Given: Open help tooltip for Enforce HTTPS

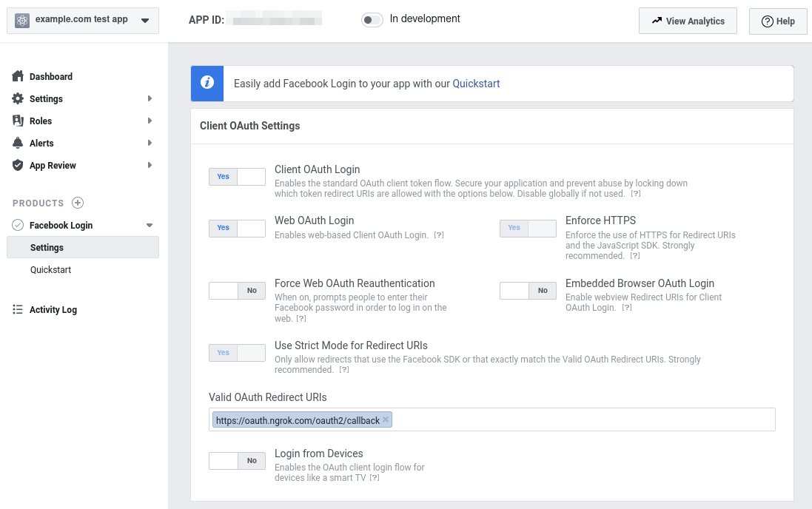Looking at the screenshot, I should tap(635, 256).
